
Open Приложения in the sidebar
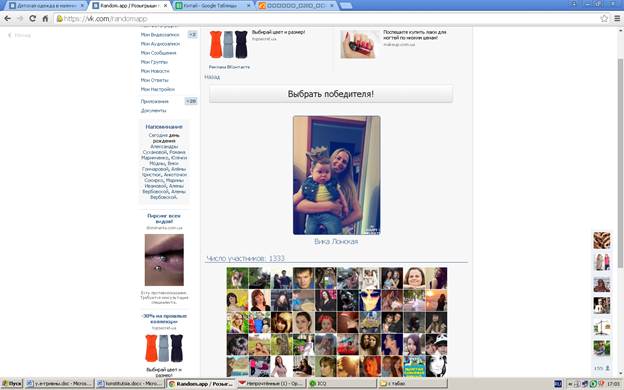(x=154, y=101)
